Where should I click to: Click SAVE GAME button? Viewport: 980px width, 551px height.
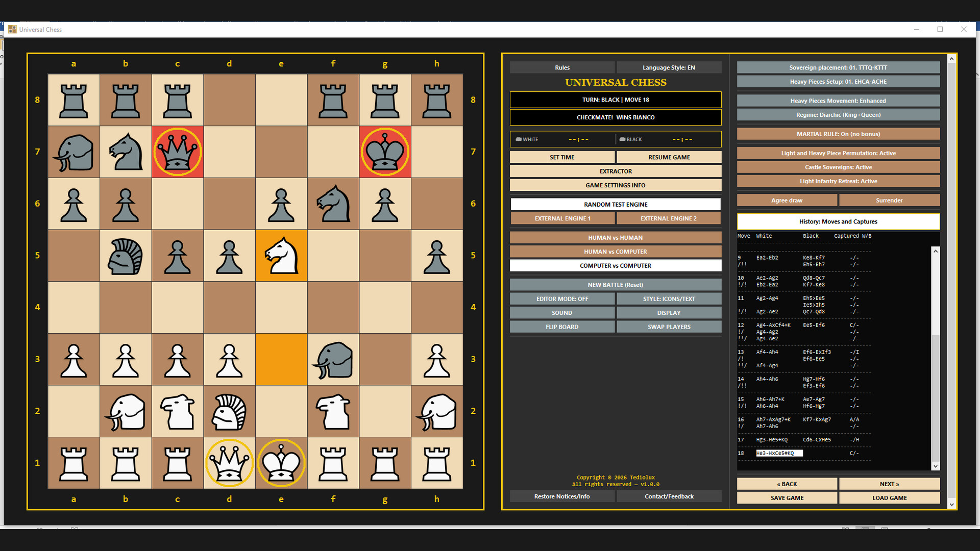[x=787, y=498]
